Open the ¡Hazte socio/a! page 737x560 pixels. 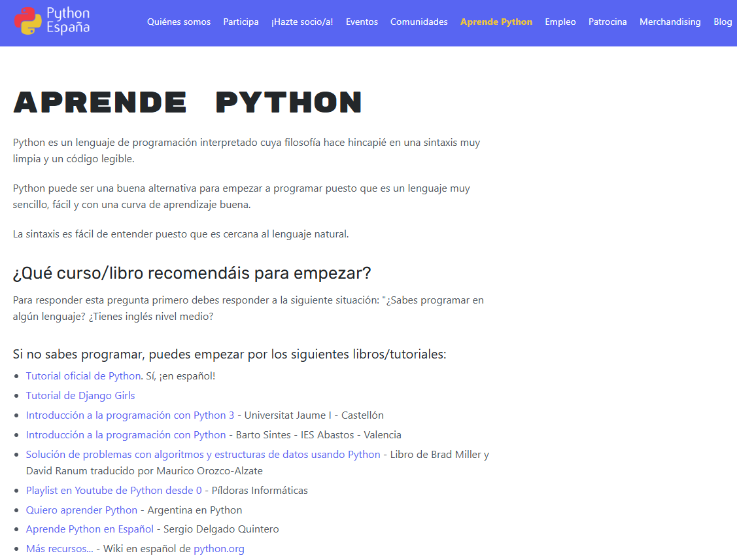[x=302, y=22]
